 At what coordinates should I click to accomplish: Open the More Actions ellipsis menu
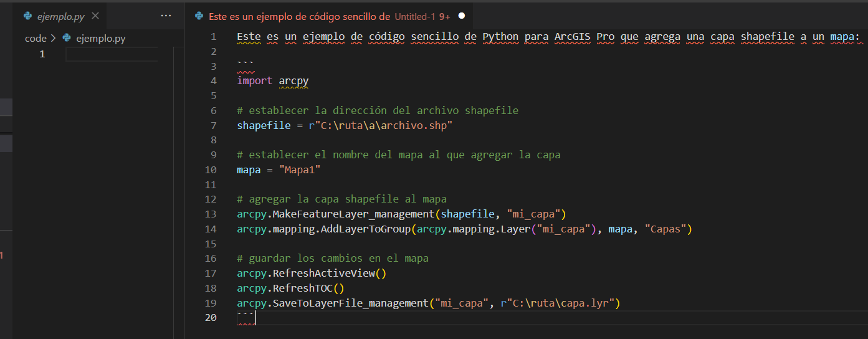pyautogui.click(x=165, y=16)
